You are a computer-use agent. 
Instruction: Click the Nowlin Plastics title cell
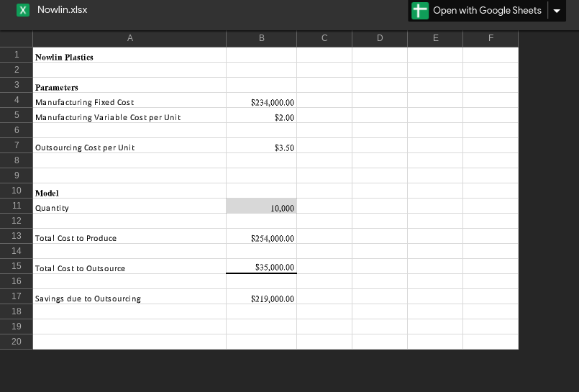pos(129,55)
